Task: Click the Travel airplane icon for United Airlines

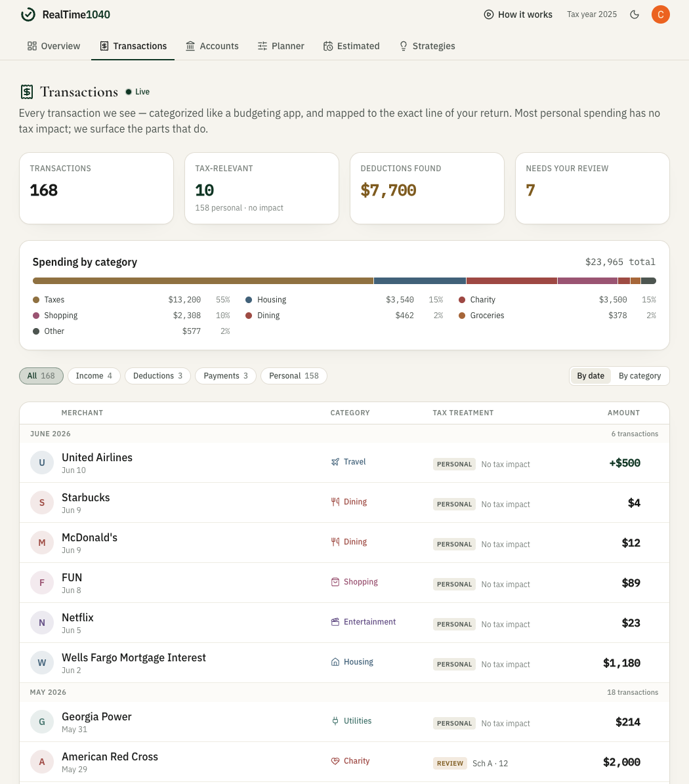Action: coord(335,462)
